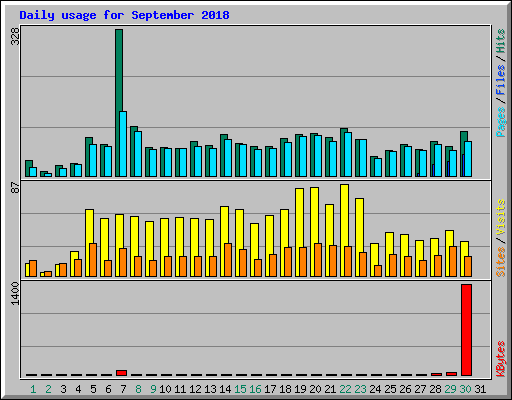This screenshot has height=400, width=512.
Task: Click the cyan Pages bar for day 24
Action: (x=378, y=167)
